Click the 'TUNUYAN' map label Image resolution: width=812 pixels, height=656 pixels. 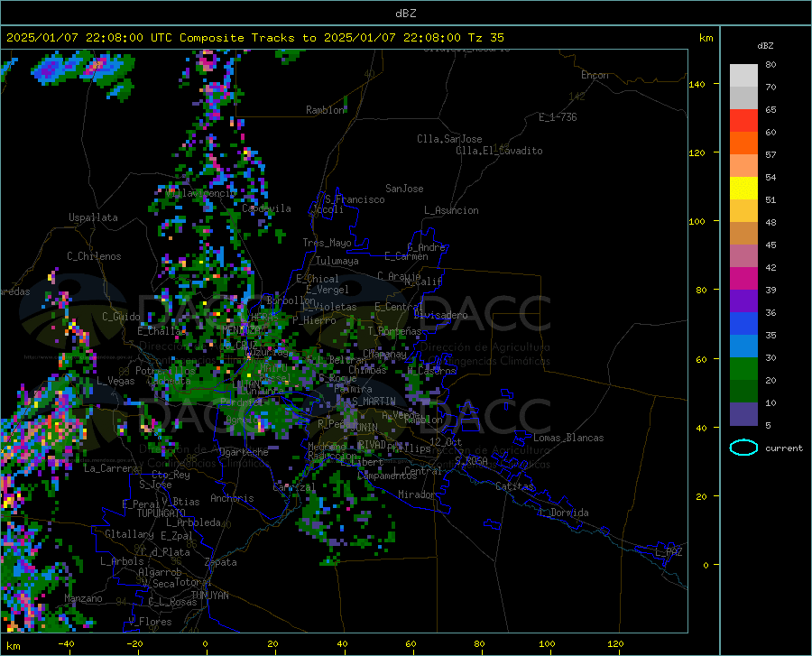point(209,596)
